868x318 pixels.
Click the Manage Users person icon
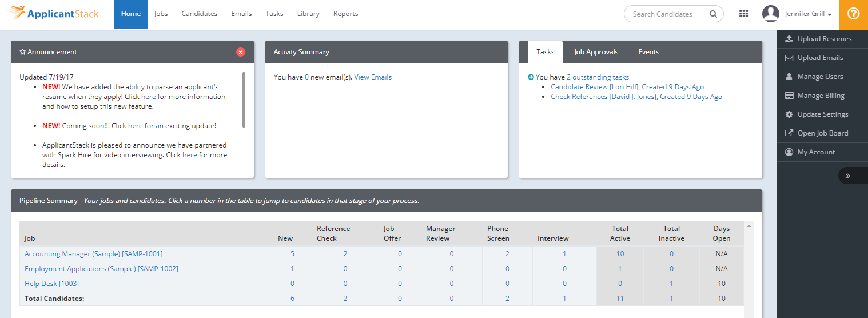[x=789, y=77]
